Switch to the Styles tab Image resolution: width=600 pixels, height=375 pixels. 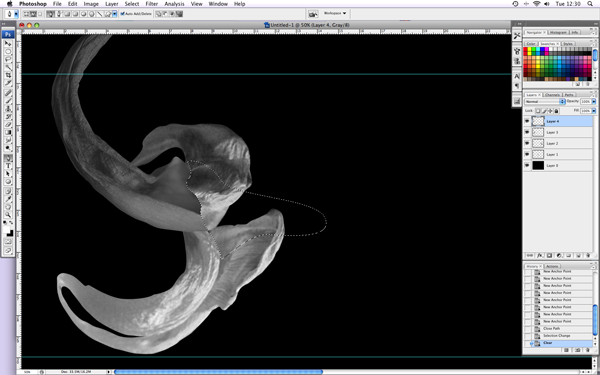click(568, 44)
